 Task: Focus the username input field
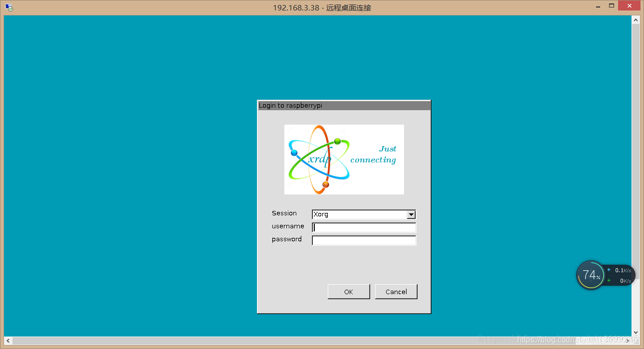pyautogui.click(x=364, y=227)
